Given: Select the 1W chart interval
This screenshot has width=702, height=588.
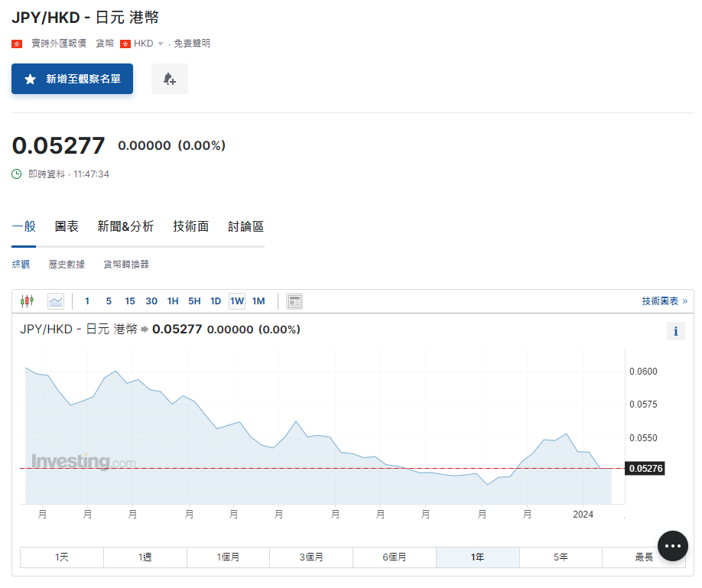Looking at the screenshot, I should (237, 301).
